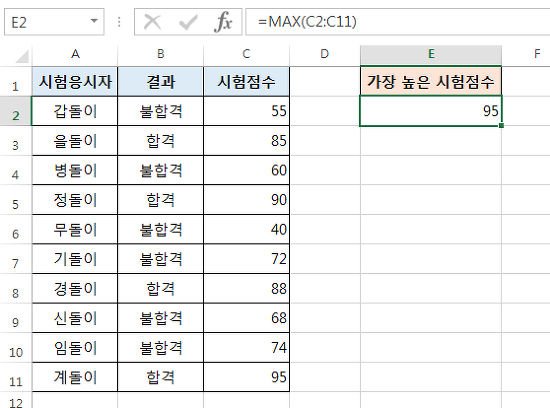Click the Name Box showing E2
The width and height of the screenshot is (550, 408).
click(54, 22)
